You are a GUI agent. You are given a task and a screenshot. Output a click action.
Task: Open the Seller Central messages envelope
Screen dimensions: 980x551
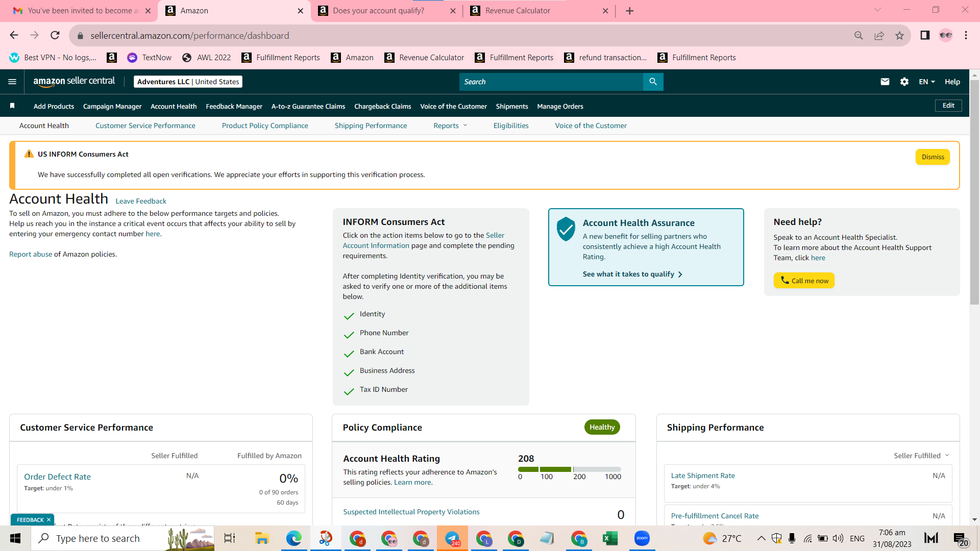click(885, 82)
